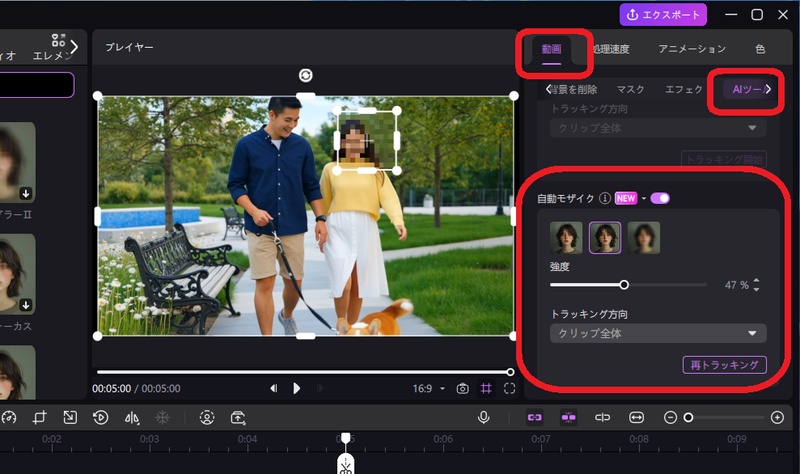The image size is (800, 474).
Task: Play the video preview
Action: click(x=296, y=388)
